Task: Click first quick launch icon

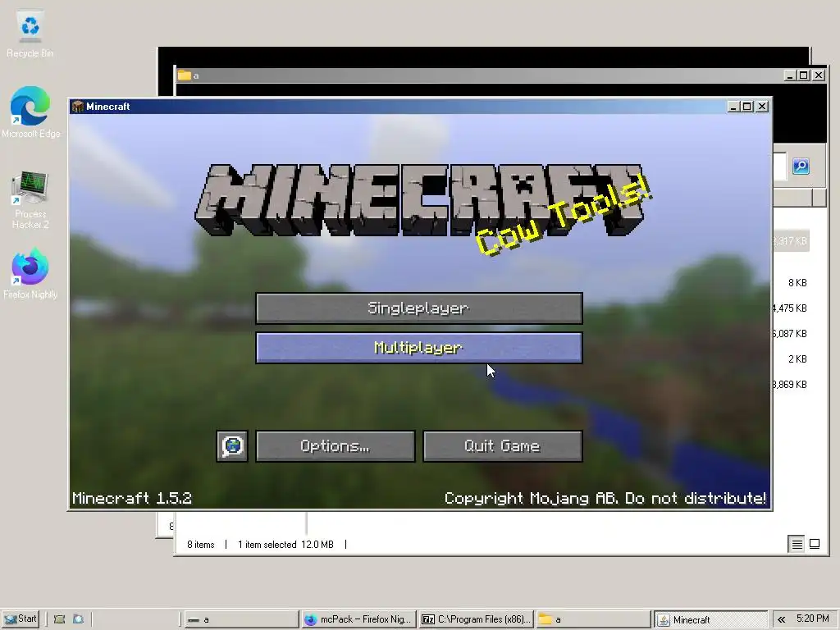Action: (59, 619)
